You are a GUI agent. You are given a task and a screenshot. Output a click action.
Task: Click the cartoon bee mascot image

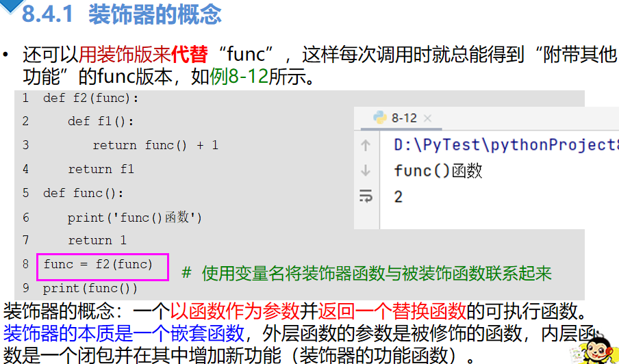pos(596,350)
